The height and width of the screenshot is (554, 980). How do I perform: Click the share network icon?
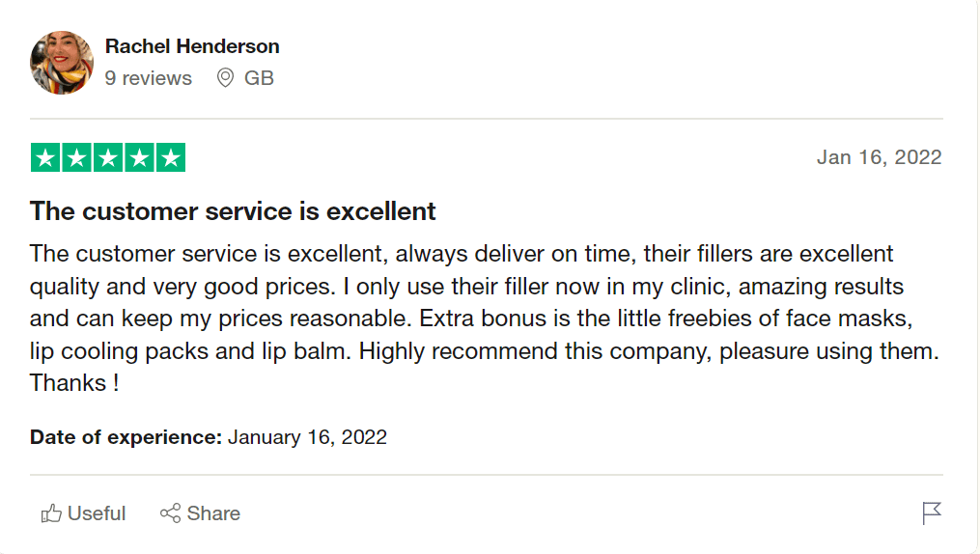click(x=170, y=513)
